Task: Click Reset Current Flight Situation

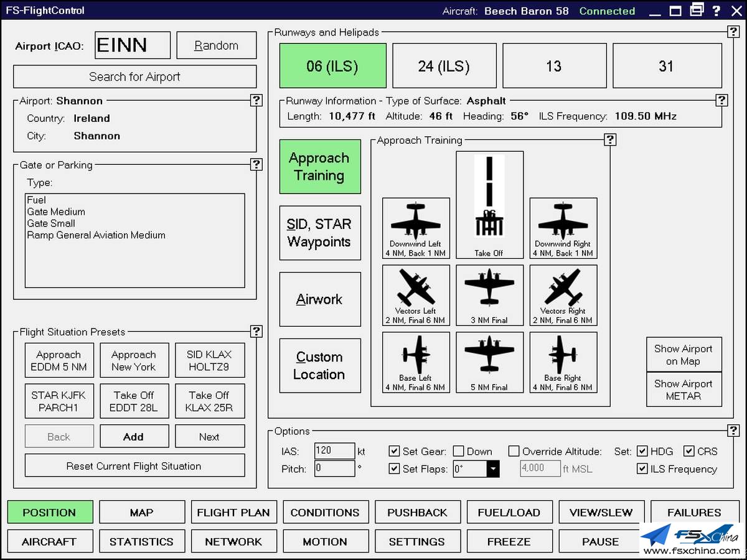Action: (x=134, y=465)
